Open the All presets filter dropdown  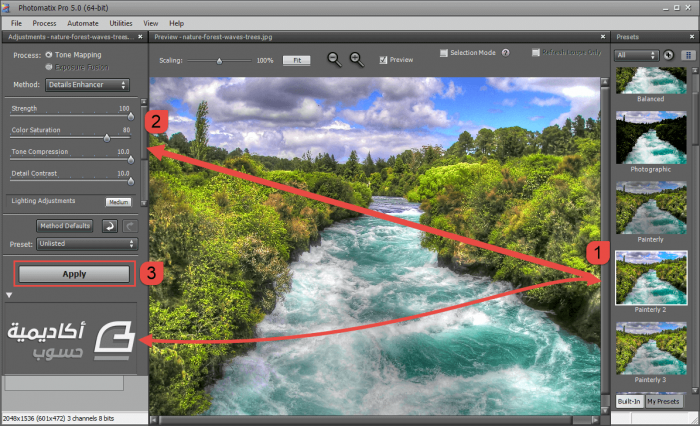pyautogui.click(x=637, y=55)
